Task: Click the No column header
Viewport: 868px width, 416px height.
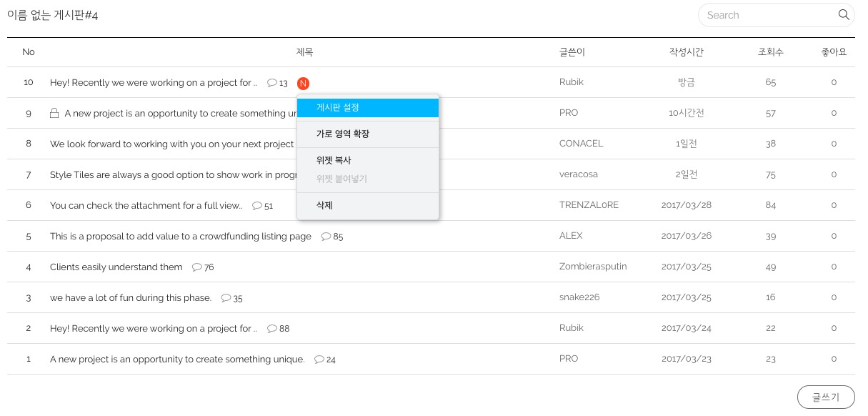Action: coord(29,52)
